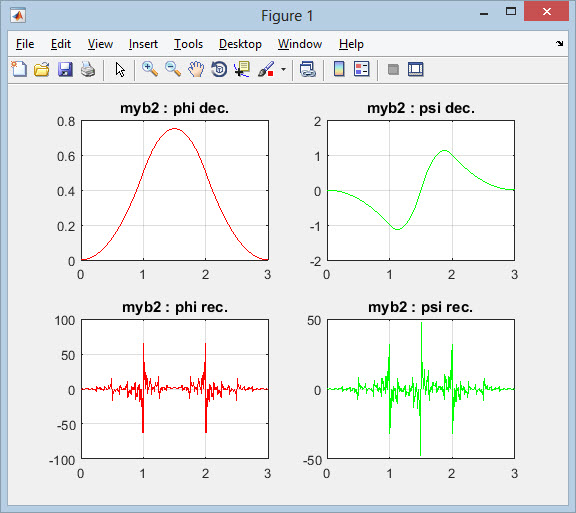Hide plot tools using the gray square icon
This screenshot has height=513, width=576.
[x=393, y=69]
